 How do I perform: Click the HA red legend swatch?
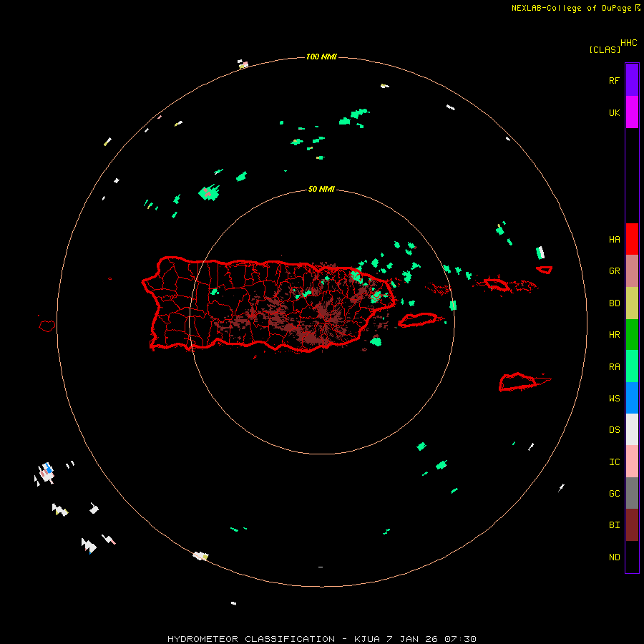632,239
